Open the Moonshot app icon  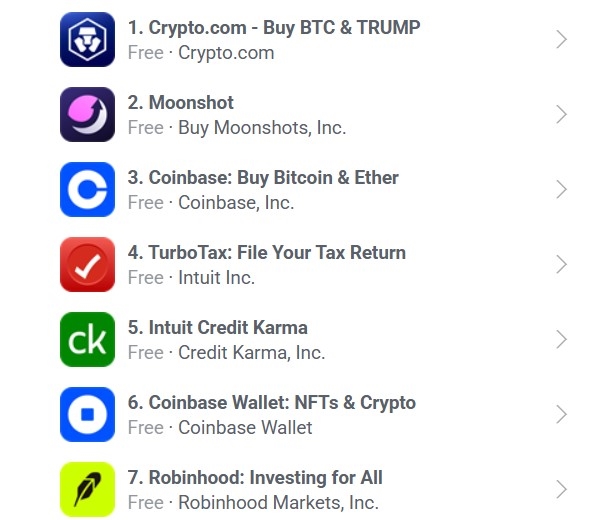pos(87,115)
